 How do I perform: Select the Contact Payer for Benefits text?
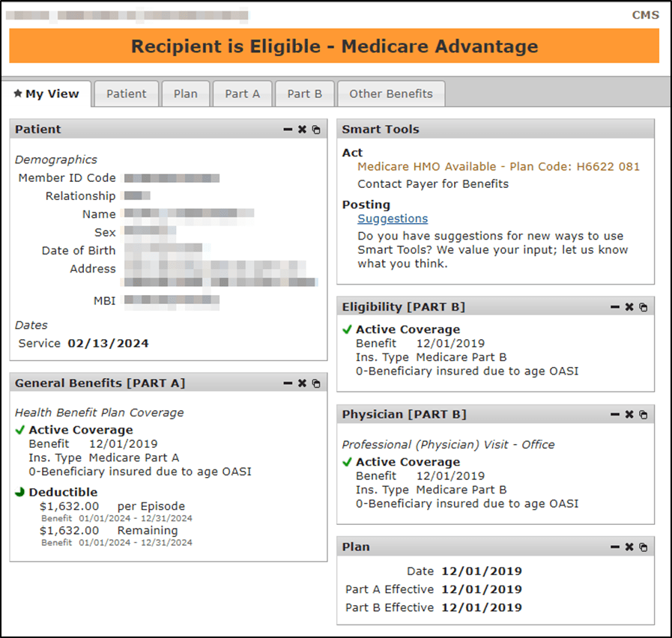click(433, 183)
